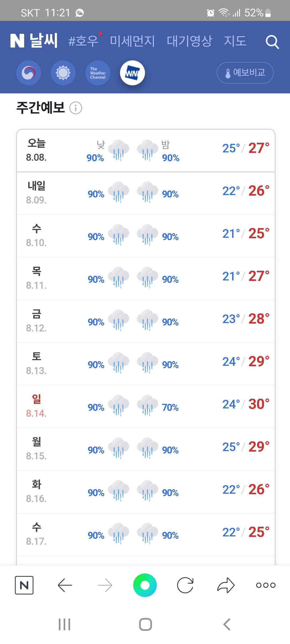Open Android recent apps button

[x=64, y=624]
